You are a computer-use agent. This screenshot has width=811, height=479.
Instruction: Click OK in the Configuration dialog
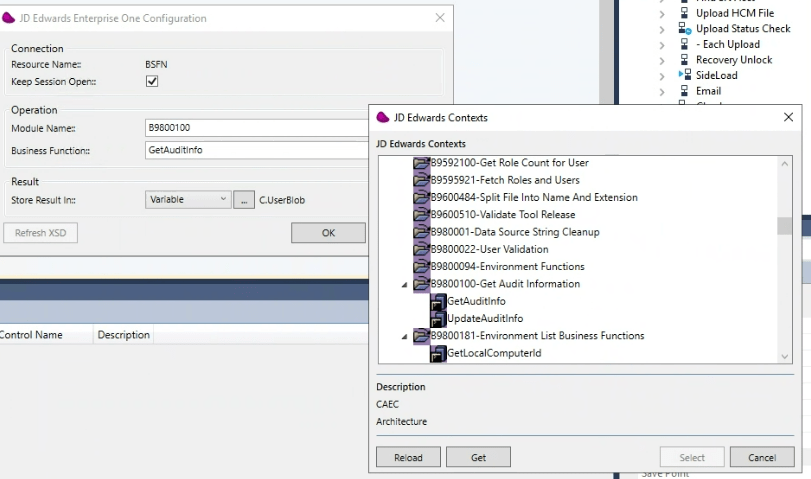click(x=328, y=233)
